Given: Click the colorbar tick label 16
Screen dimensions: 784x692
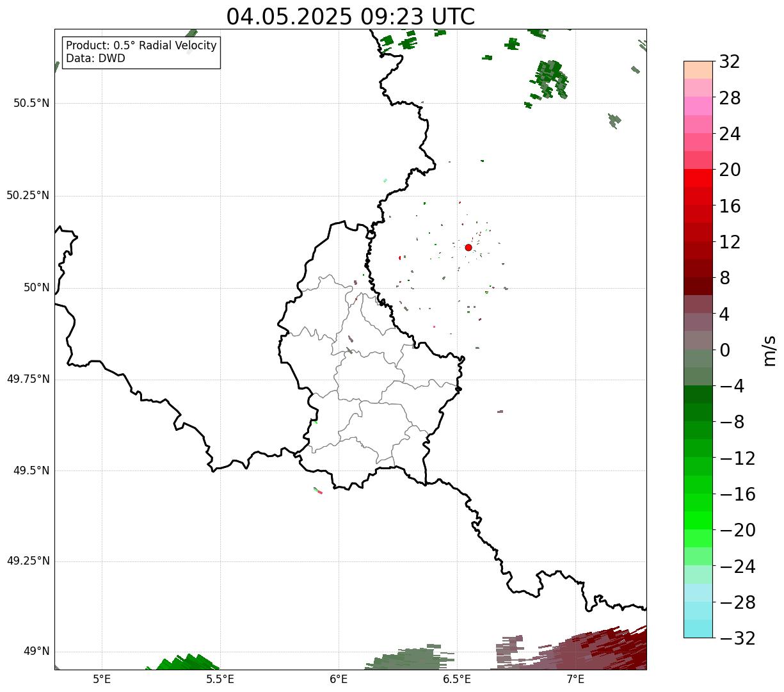Looking at the screenshot, I should [730, 206].
